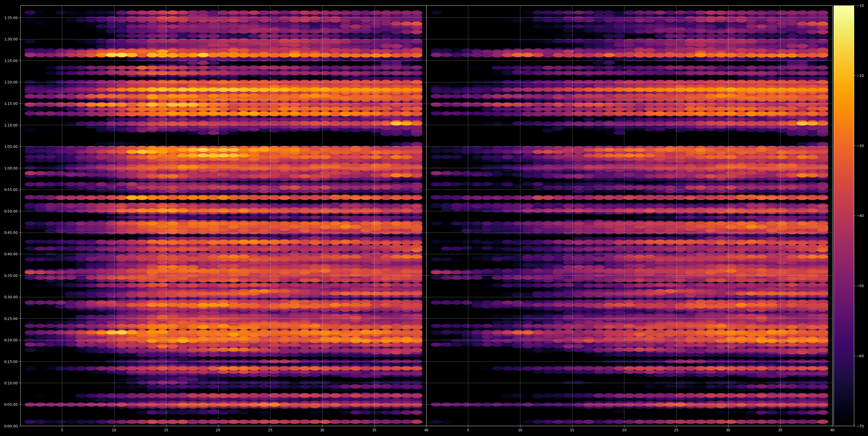
Task: Click the −10 colorbar tick label
Action: click(x=860, y=5)
